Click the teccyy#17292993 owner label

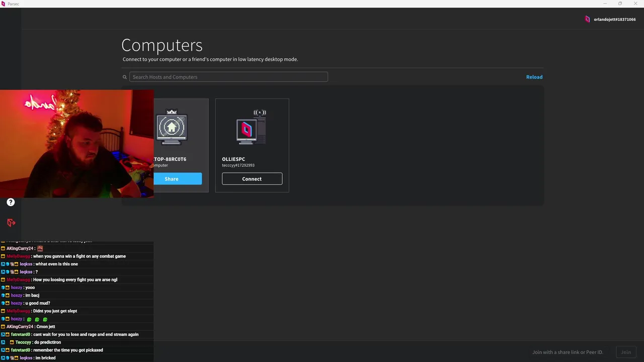coord(238,165)
